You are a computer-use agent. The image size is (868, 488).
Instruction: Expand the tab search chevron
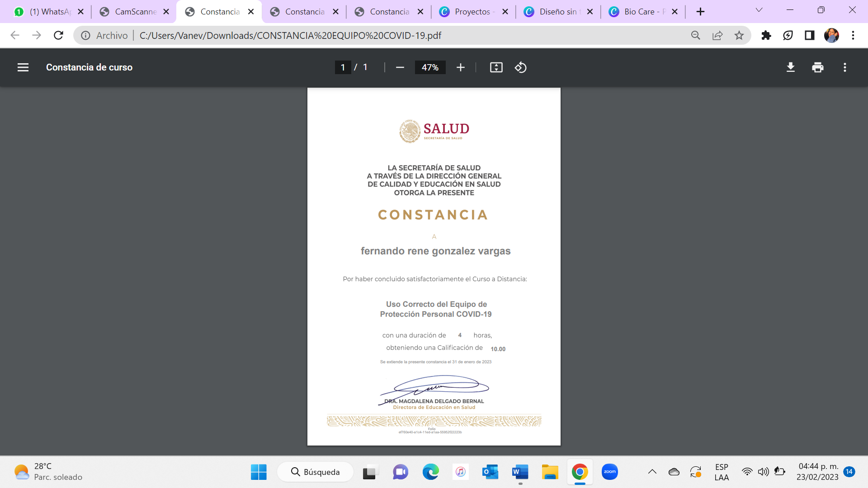tap(759, 10)
